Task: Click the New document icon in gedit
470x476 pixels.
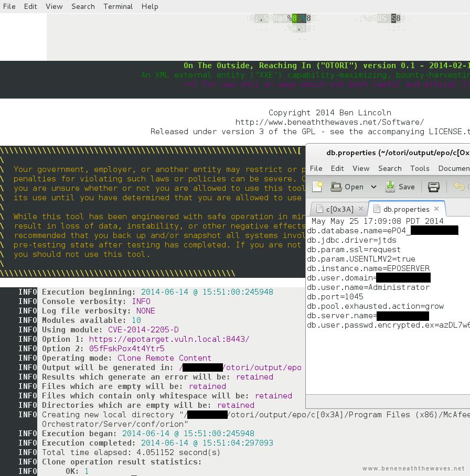Action: coord(317,187)
